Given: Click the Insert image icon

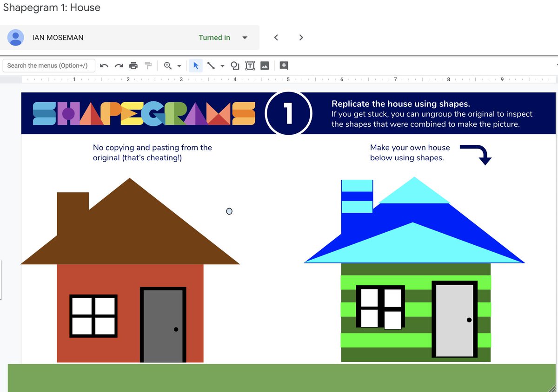Looking at the screenshot, I should [265, 65].
